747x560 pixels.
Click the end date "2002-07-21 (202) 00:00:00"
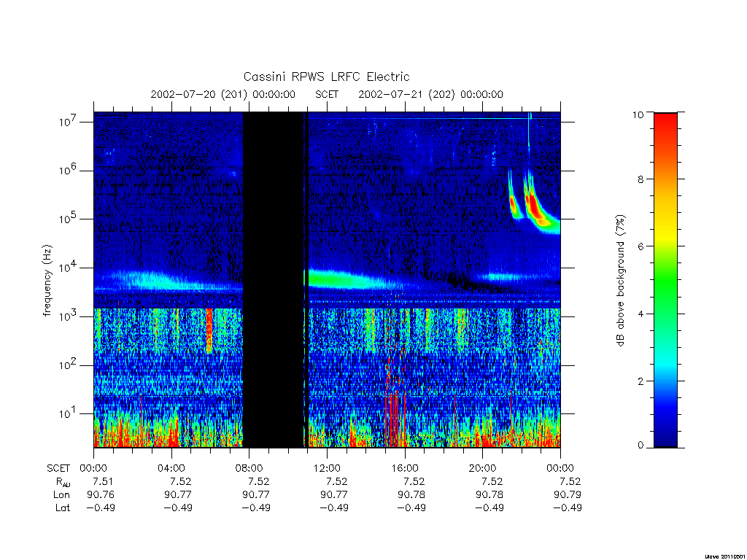430,94
